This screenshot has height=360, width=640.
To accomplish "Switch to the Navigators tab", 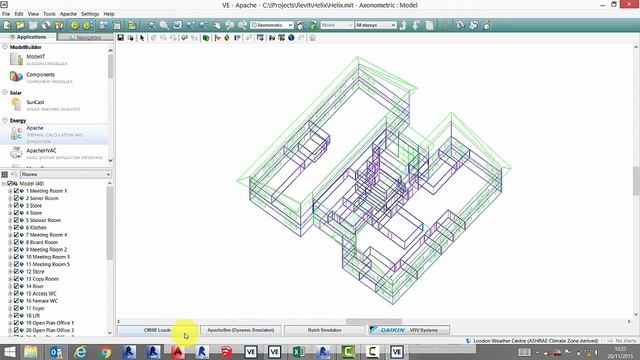I will coord(85,38).
